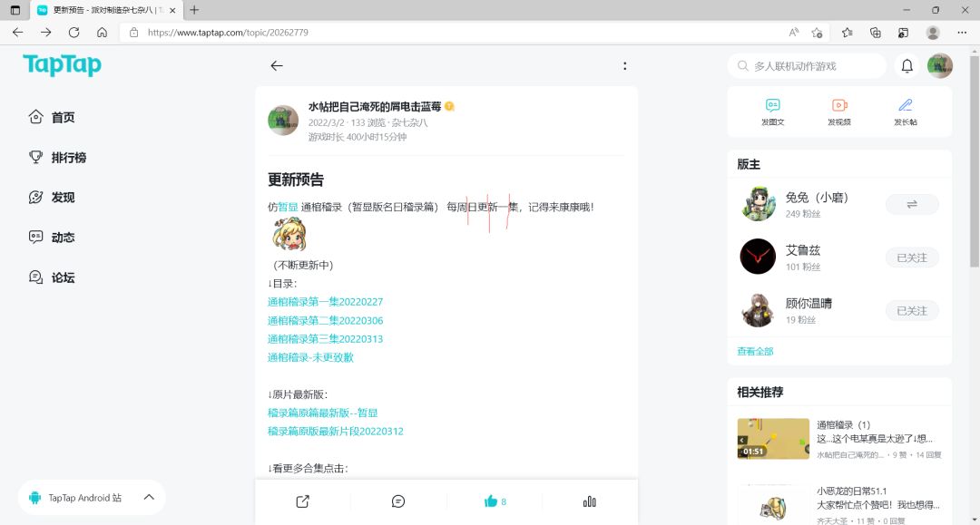
Task: Click the thumbs-up like icon
Action: pyautogui.click(x=491, y=501)
